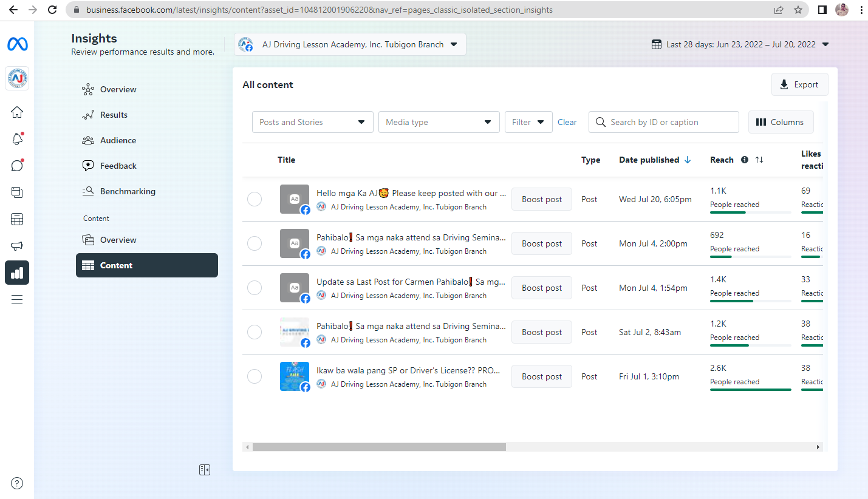
Task: Click the scrollbar left arrow
Action: coord(247,447)
